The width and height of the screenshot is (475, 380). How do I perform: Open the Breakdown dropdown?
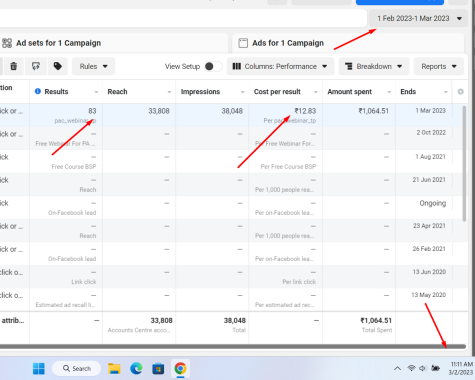tap(373, 66)
